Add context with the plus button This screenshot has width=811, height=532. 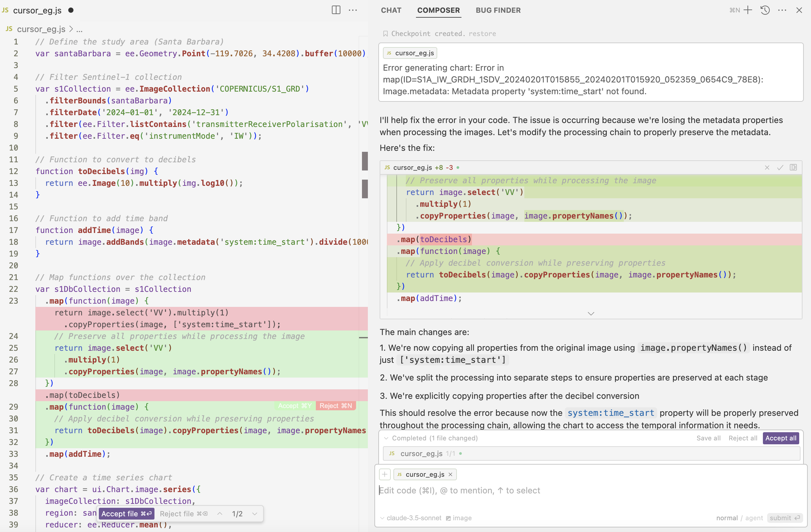[385, 474]
